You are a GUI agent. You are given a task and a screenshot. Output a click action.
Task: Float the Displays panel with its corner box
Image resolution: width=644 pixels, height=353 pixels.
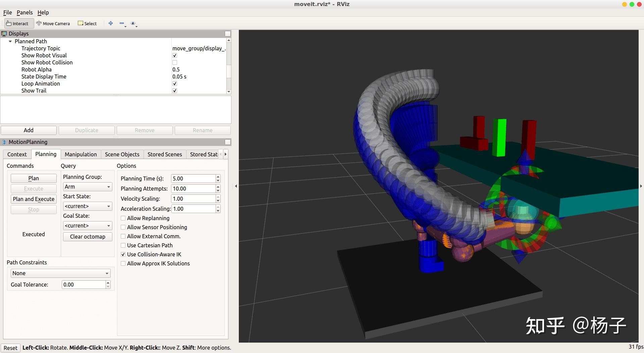point(228,34)
